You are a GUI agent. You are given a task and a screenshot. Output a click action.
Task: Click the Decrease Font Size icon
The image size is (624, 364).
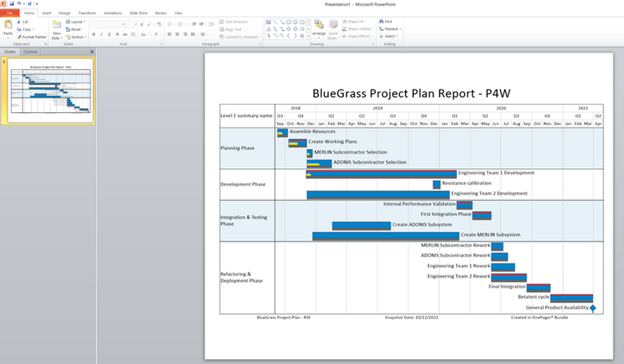149,24
